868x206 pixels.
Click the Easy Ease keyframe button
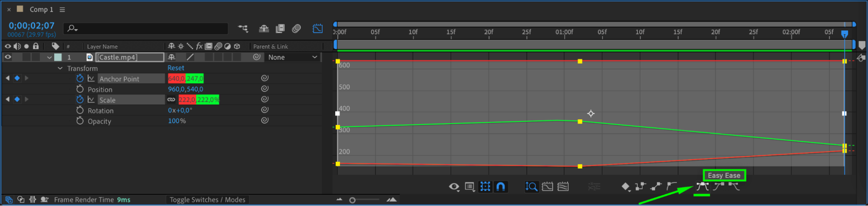coord(702,186)
